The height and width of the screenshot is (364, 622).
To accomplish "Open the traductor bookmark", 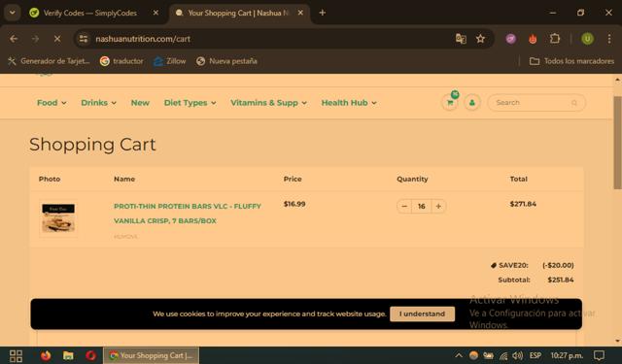I will (121, 61).
